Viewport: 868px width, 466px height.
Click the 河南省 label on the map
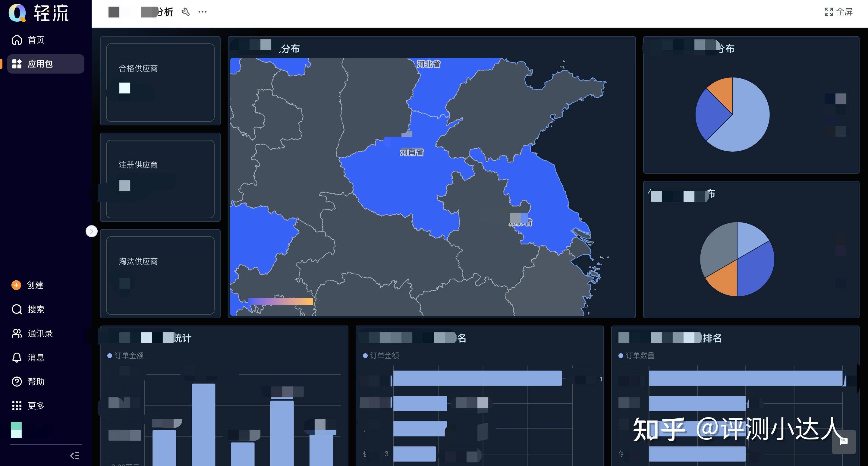[x=412, y=153]
